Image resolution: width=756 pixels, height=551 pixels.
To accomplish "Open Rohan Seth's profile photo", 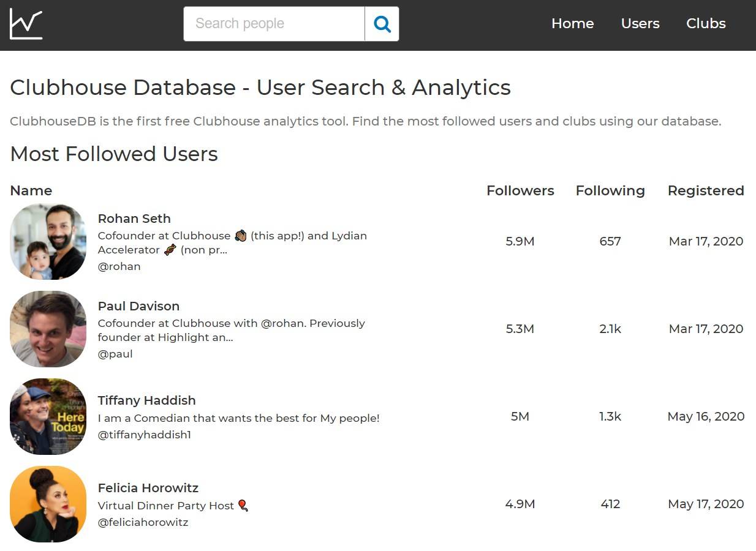I will click(x=48, y=242).
